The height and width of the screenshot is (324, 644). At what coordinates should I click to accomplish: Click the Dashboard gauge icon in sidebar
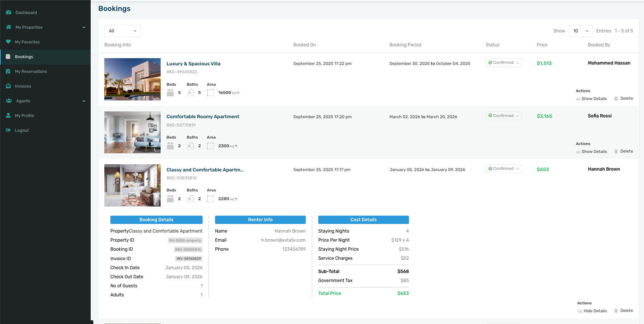[x=8, y=12]
